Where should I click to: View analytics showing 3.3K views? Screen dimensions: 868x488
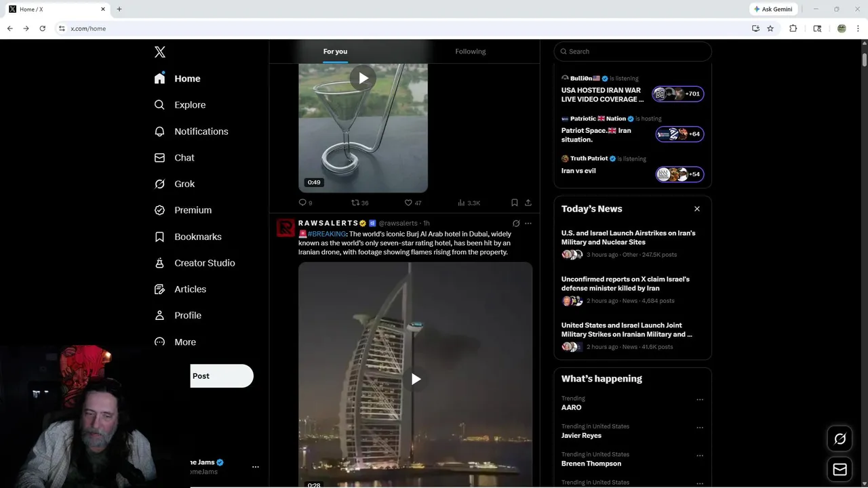469,203
